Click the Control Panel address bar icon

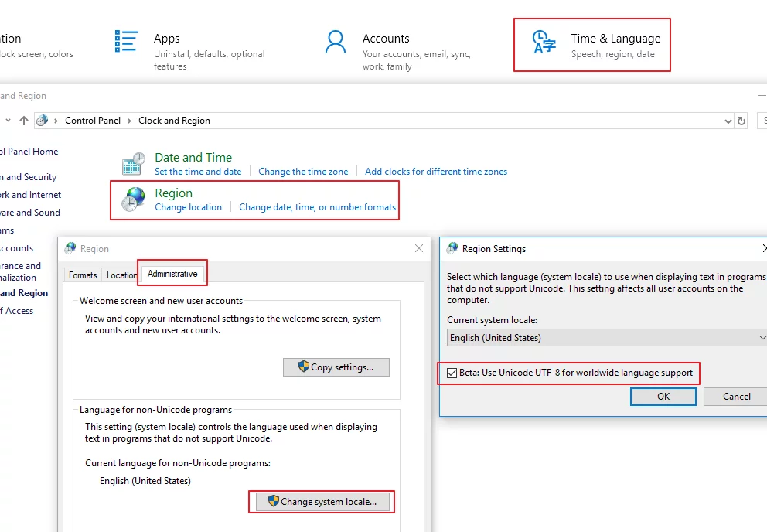click(x=43, y=121)
